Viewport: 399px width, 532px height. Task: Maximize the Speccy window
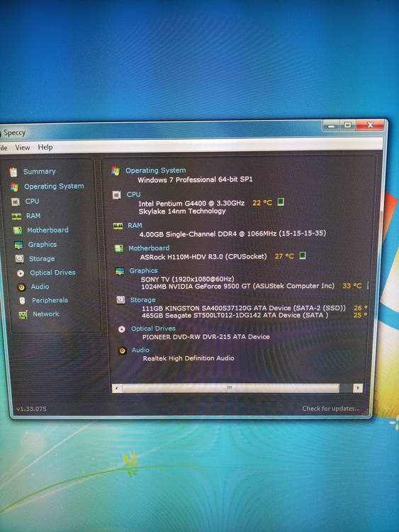click(x=347, y=125)
